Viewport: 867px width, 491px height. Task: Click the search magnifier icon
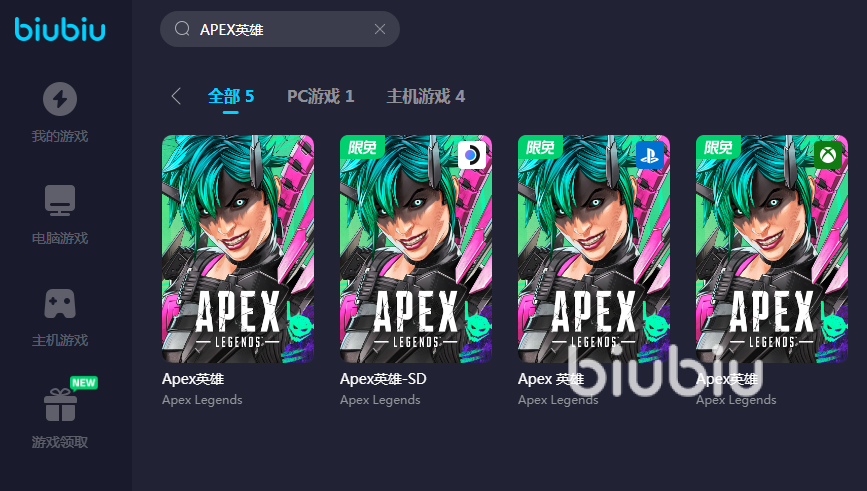(182, 29)
